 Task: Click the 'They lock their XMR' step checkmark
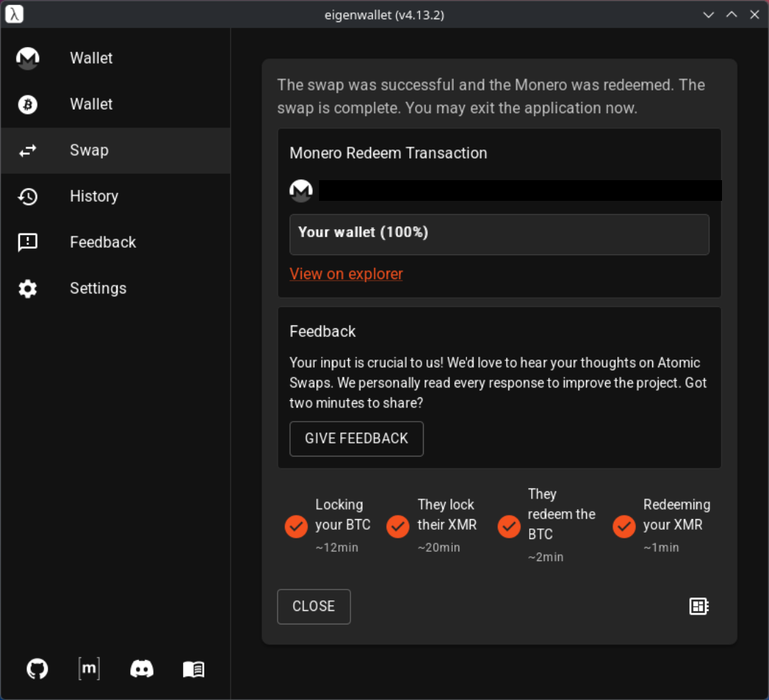[x=398, y=526]
